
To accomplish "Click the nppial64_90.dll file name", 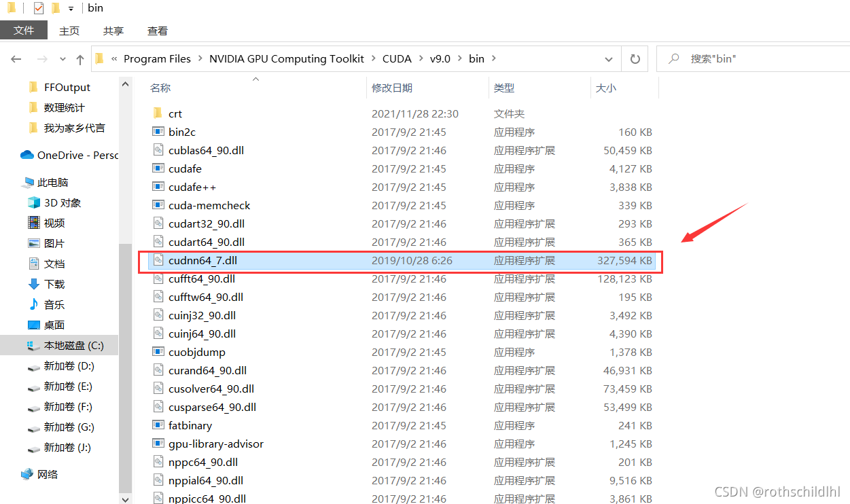I will pos(206,480).
